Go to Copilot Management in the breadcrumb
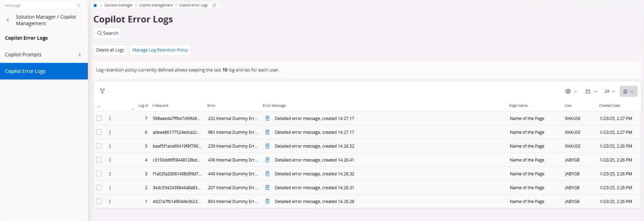644x221 pixels. click(156, 6)
